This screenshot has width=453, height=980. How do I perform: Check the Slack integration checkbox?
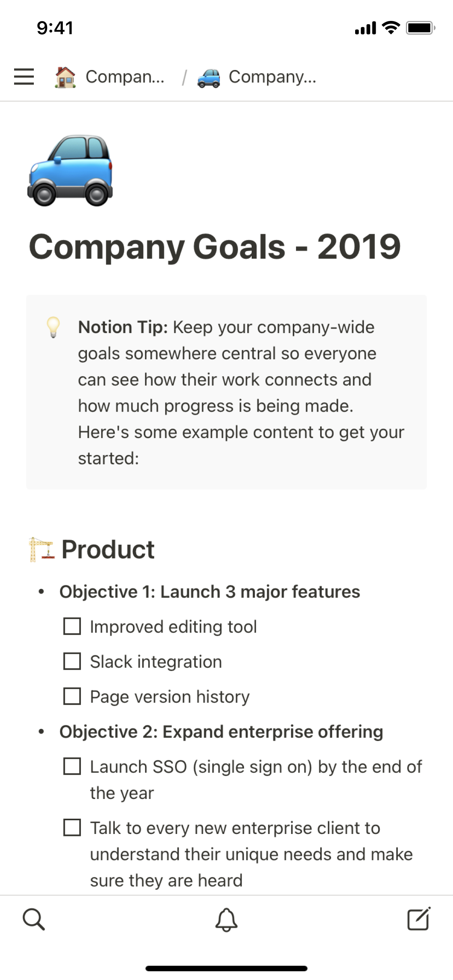tap(72, 661)
